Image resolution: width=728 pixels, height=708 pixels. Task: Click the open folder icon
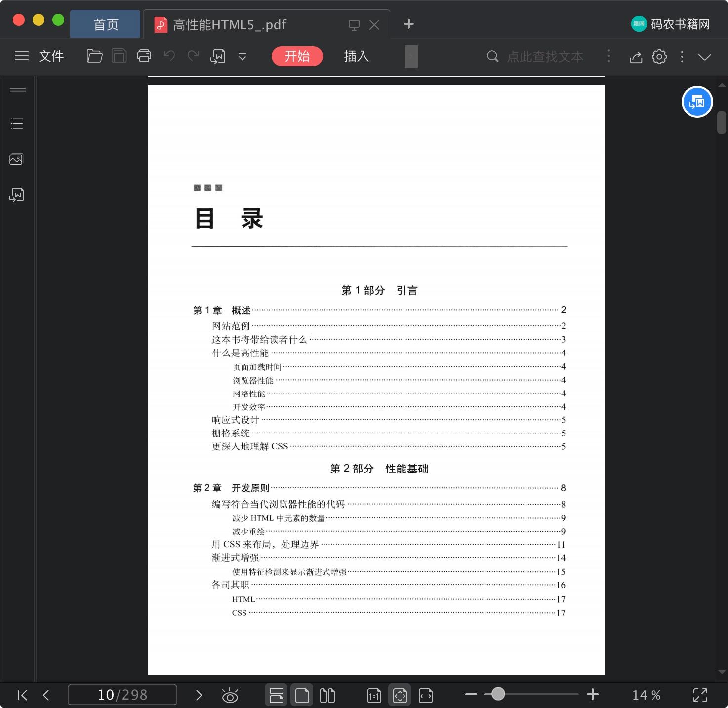(94, 56)
